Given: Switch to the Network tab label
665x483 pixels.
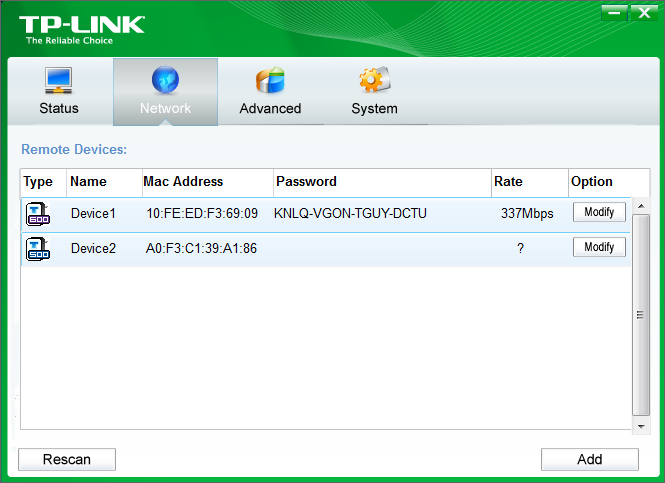Looking at the screenshot, I should tap(165, 108).
